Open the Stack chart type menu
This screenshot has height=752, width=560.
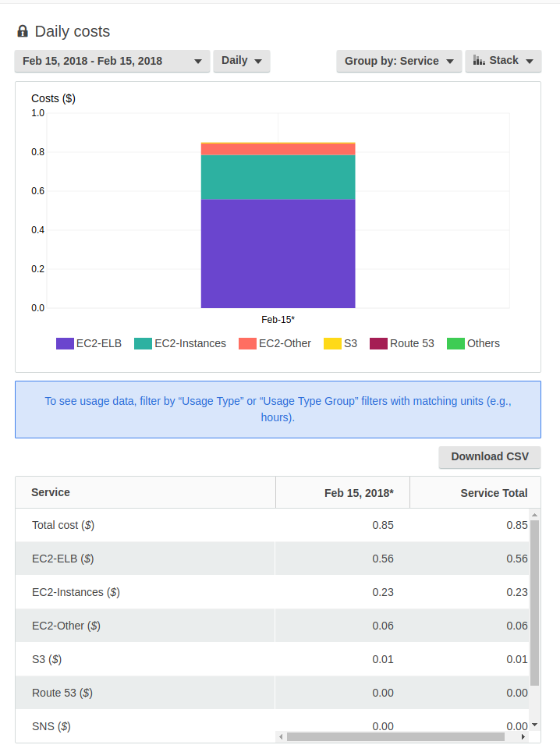503,61
